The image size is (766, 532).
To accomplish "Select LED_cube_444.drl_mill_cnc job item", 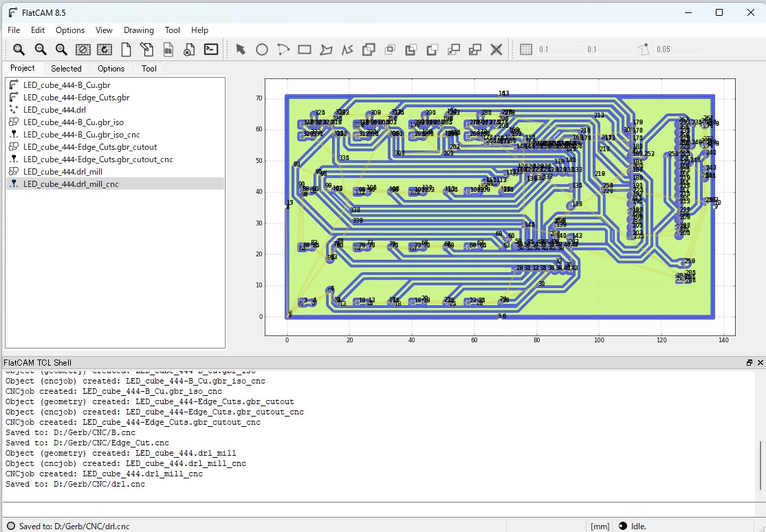I will click(x=116, y=184).
